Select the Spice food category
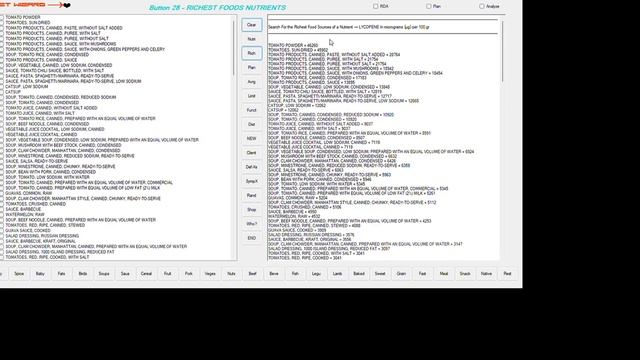 [x=19, y=274]
